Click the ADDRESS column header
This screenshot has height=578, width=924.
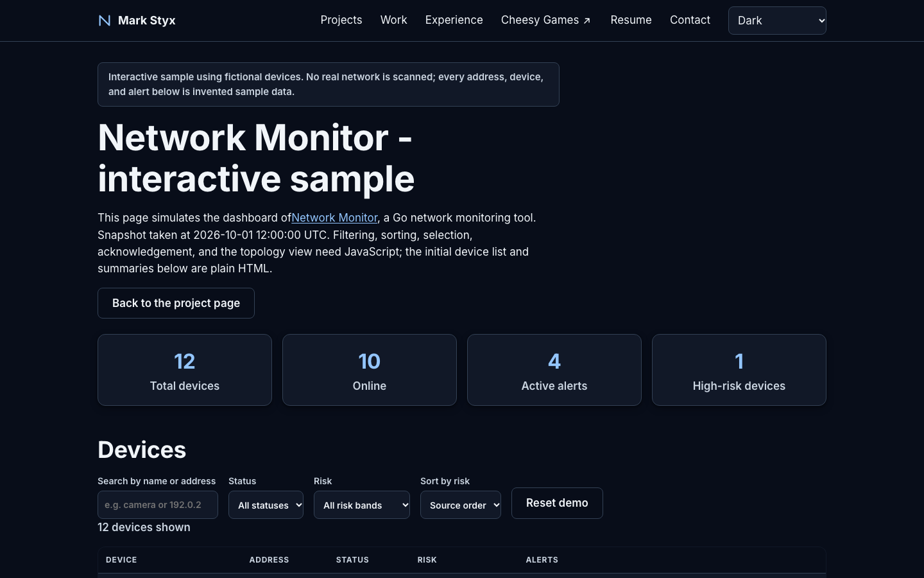269,560
